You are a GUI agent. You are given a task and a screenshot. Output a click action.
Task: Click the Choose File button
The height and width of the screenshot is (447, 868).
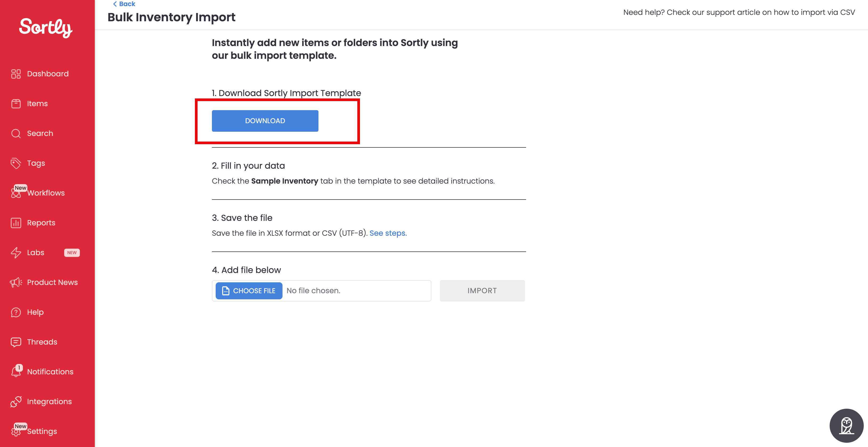(x=249, y=291)
